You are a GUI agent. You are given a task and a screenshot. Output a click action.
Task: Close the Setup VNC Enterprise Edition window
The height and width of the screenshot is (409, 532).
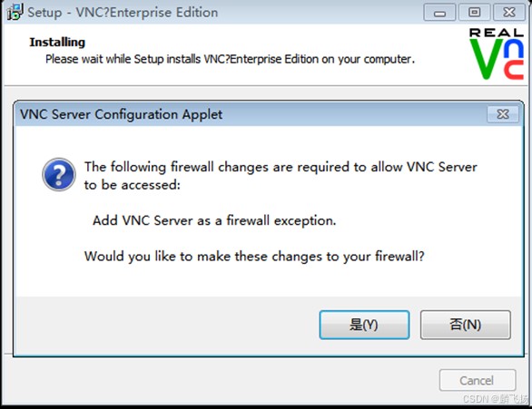[509, 13]
